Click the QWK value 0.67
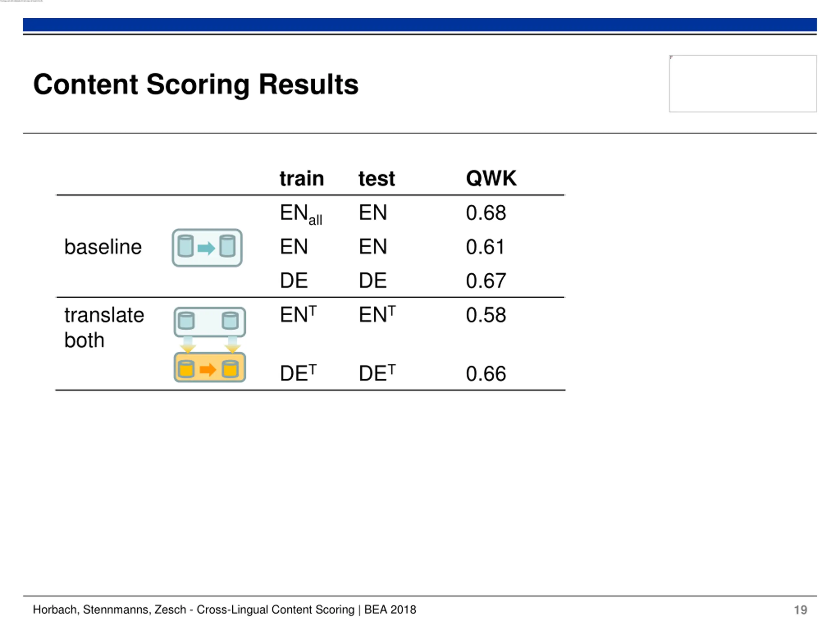This screenshot has width=840, height=630. click(486, 281)
